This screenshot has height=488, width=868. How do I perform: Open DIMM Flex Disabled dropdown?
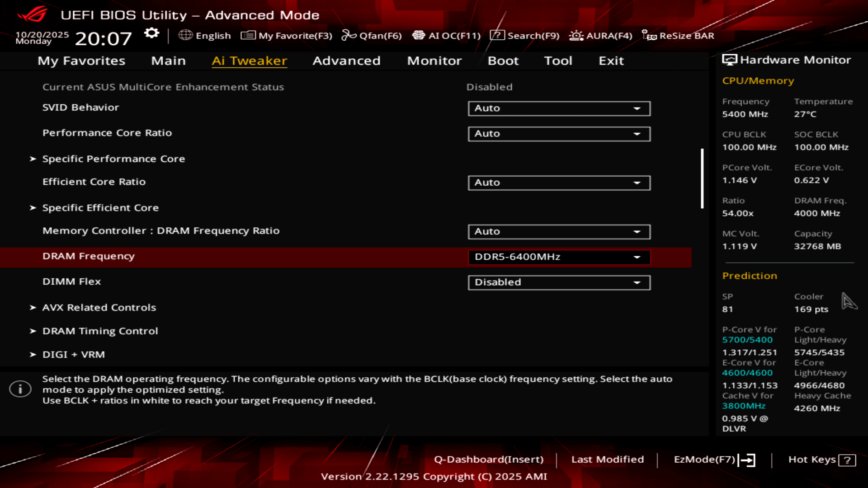point(559,282)
